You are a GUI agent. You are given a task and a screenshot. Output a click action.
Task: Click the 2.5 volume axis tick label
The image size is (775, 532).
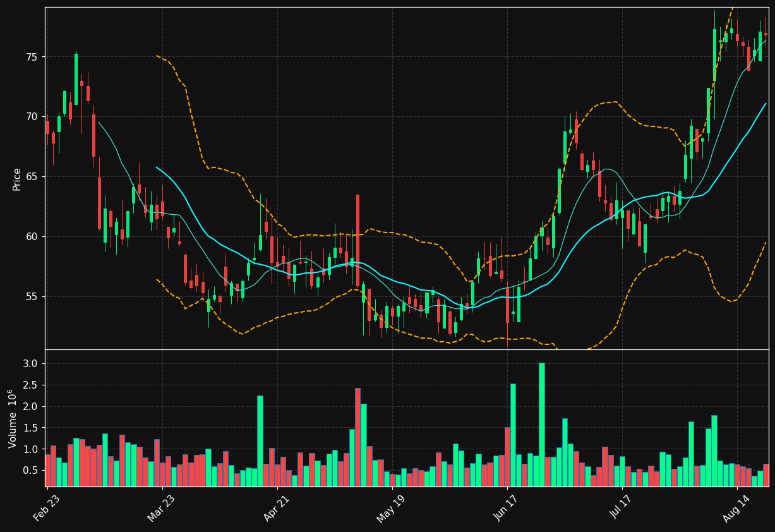coord(31,385)
